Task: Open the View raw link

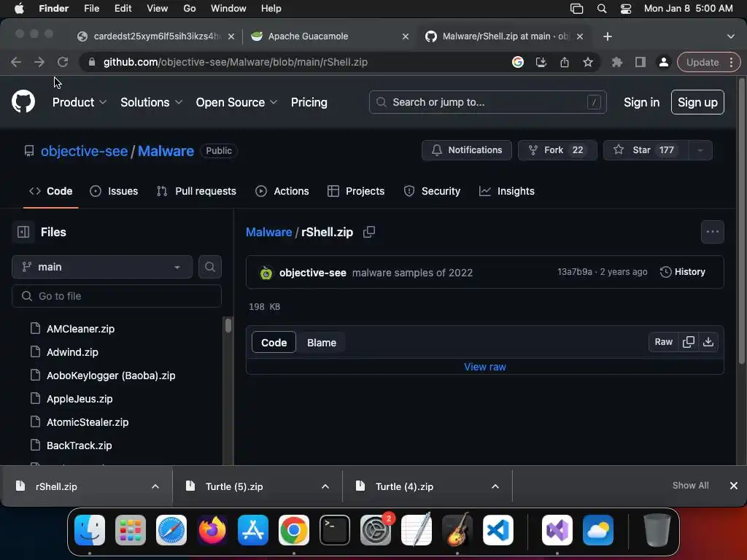Action: click(x=484, y=367)
